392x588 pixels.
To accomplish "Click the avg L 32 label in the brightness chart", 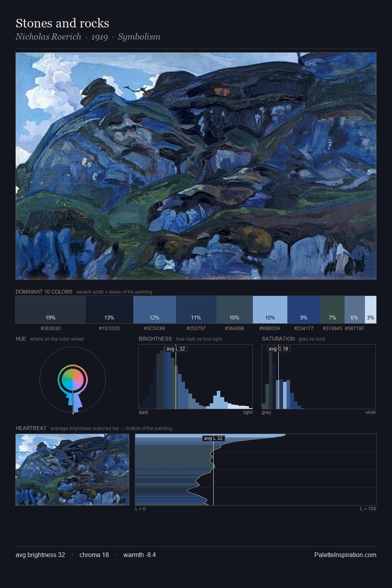I will (x=176, y=349).
